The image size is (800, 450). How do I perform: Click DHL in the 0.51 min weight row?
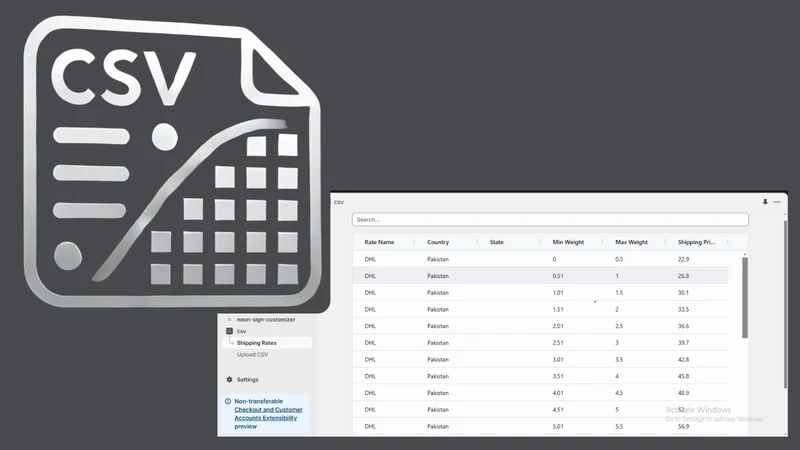point(370,276)
